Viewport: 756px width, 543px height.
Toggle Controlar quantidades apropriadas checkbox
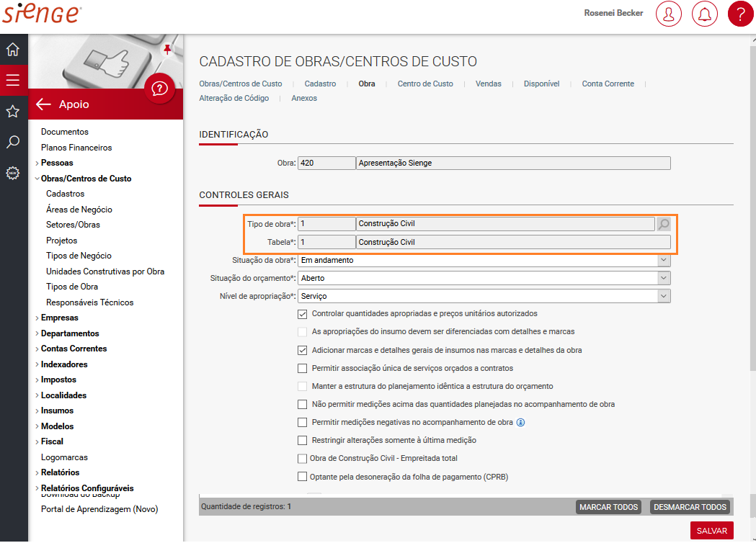302,314
